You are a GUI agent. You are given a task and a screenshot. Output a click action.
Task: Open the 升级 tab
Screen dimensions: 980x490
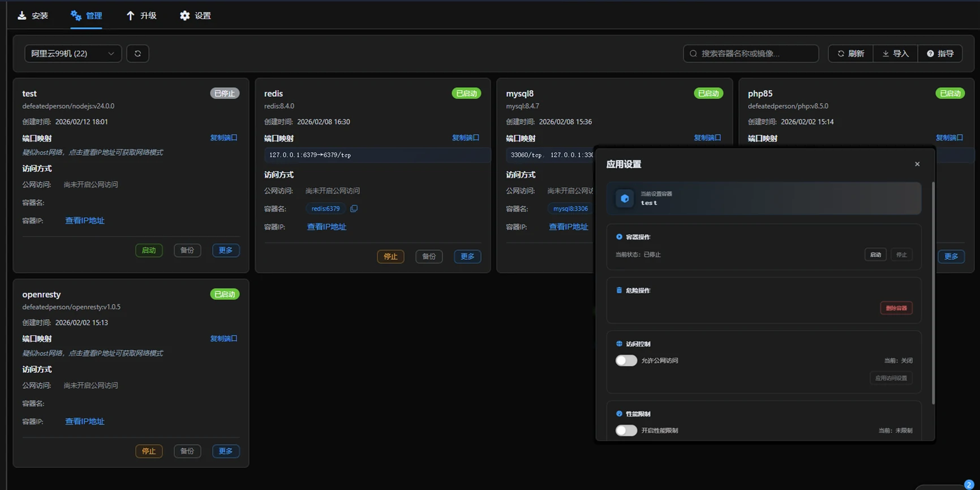click(141, 15)
